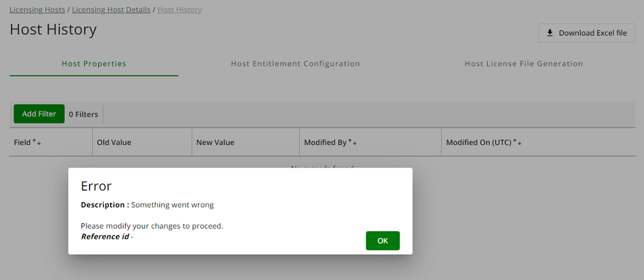
Task: Click the 0 Filters counter label
Action: coord(83,114)
